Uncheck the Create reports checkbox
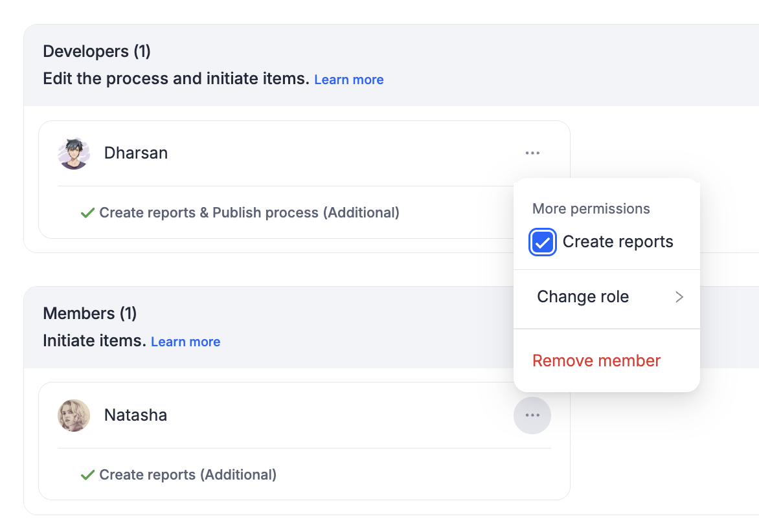This screenshot has width=759, height=532. pyautogui.click(x=542, y=243)
